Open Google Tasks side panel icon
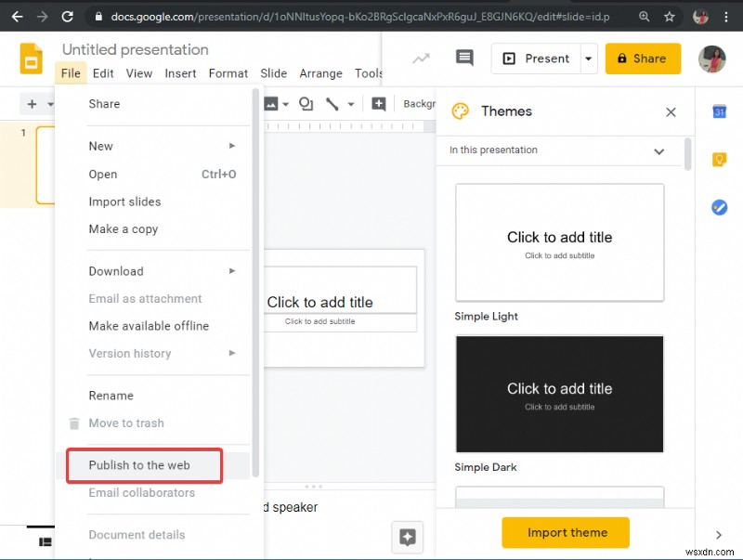Viewport: 743px width, 560px height. pyautogui.click(x=719, y=207)
